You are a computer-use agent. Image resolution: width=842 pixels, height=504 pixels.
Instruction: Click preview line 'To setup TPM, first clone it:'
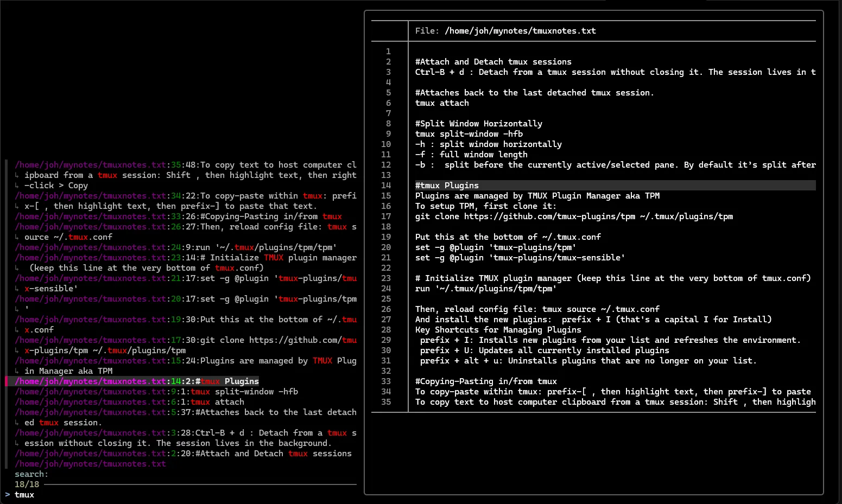pos(486,206)
